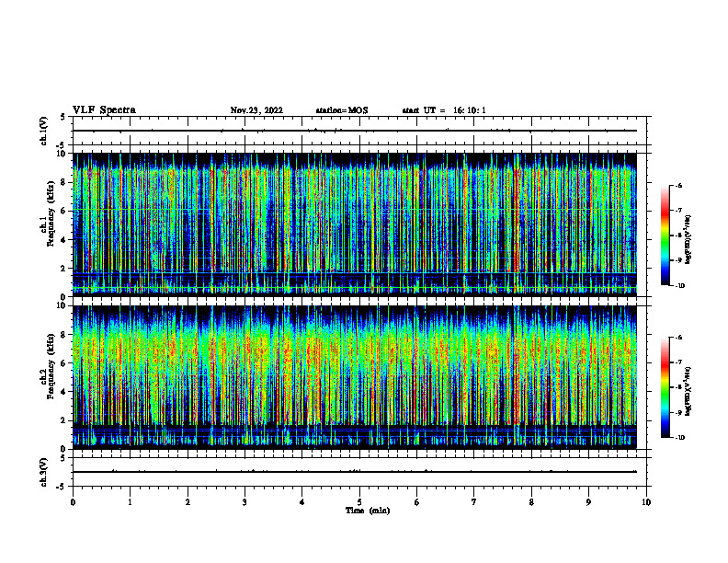Click time axis tick label "5"
Screen dimensions: 728x563
pos(359,502)
